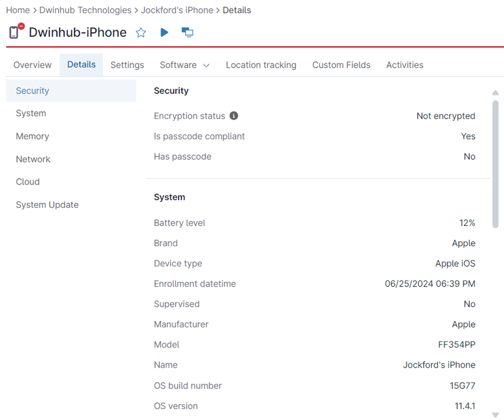Image resolution: width=504 pixels, height=420 pixels.
Task: Open the Settings tab
Action: point(127,65)
